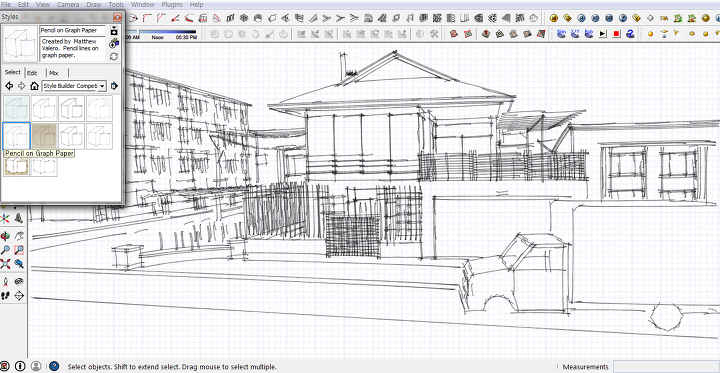The width and height of the screenshot is (720, 373).
Task: Open the View menu
Action: pyautogui.click(x=43, y=5)
